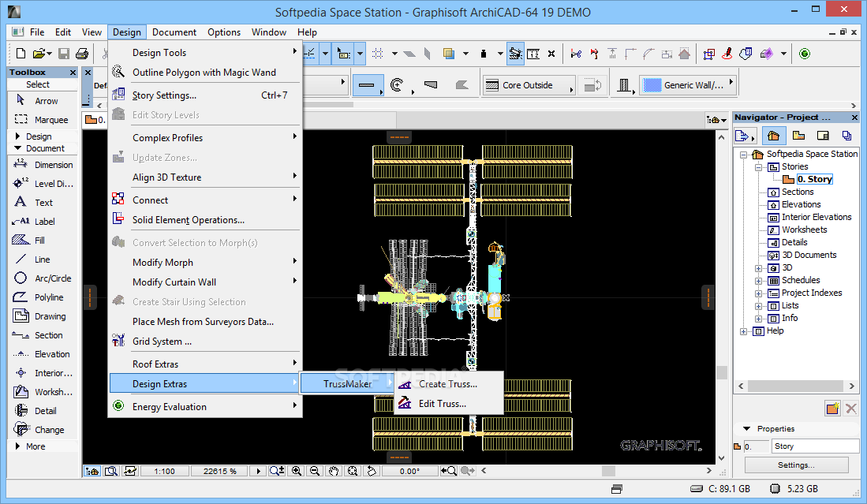Image resolution: width=867 pixels, height=504 pixels.
Task: Expand the Schedules node in Navigator
Action: pos(759,281)
